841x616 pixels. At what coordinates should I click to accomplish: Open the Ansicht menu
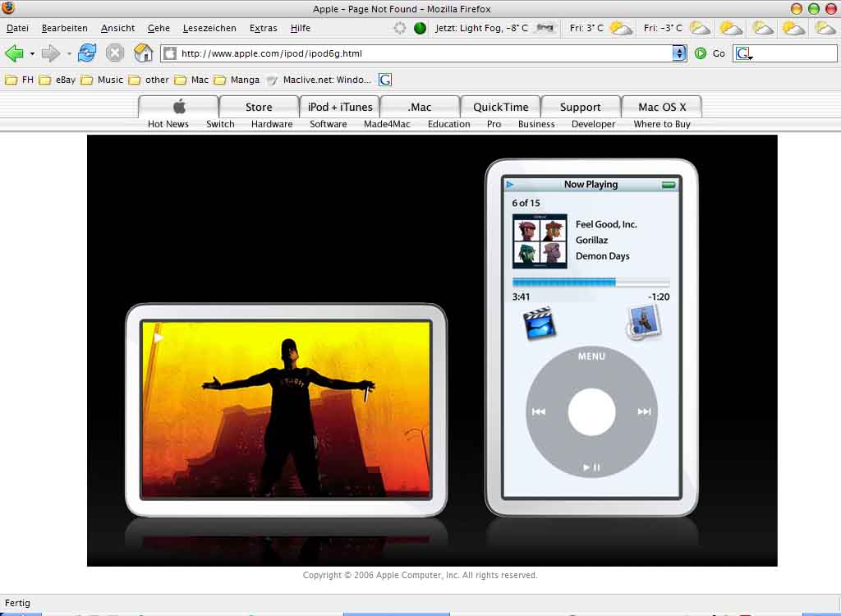pyautogui.click(x=117, y=28)
